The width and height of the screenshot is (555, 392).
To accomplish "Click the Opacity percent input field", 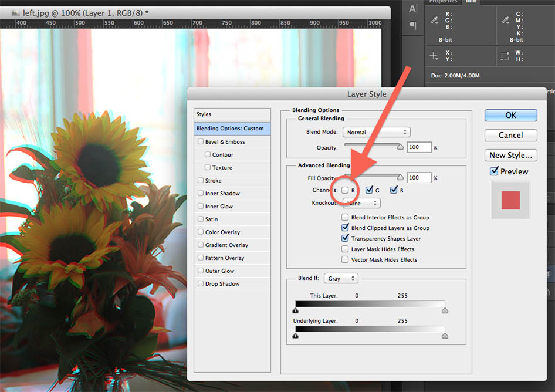I will click(x=419, y=147).
